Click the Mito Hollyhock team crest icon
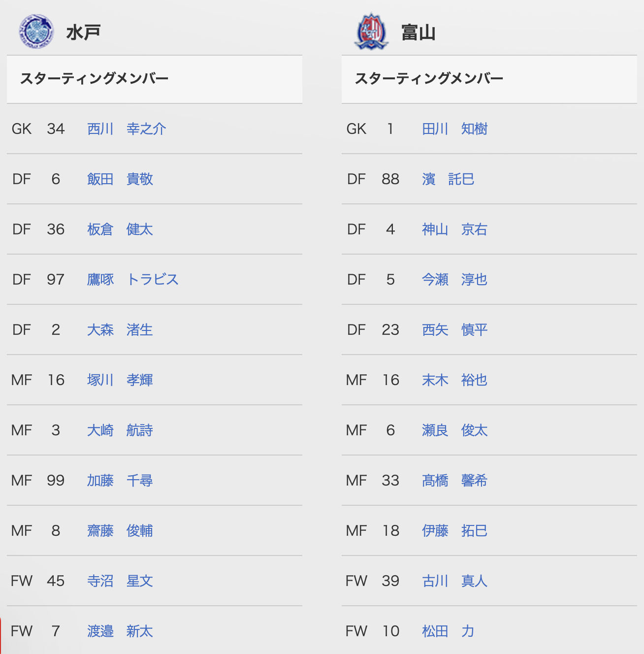Viewport: 644px width, 654px height. (x=36, y=32)
